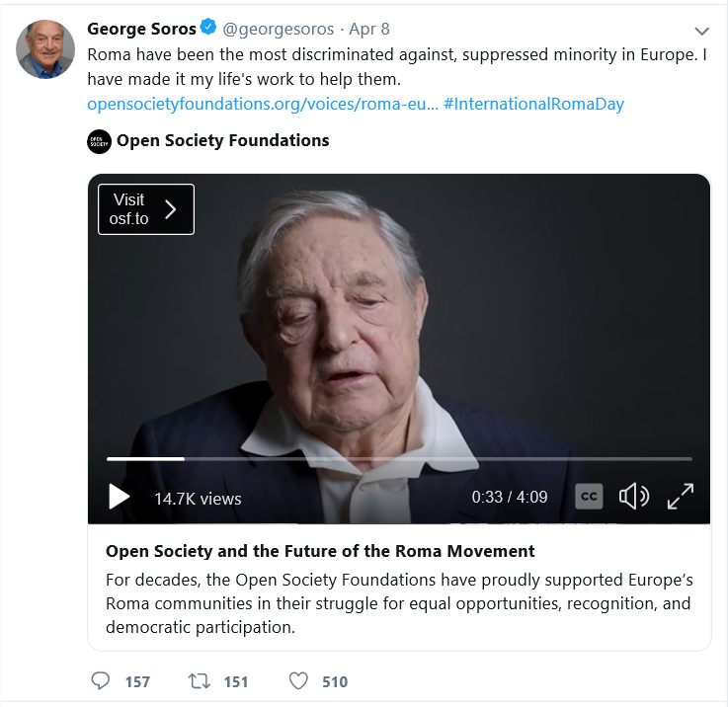
Task: Click the Visit osf.to button
Action: [146, 209]
